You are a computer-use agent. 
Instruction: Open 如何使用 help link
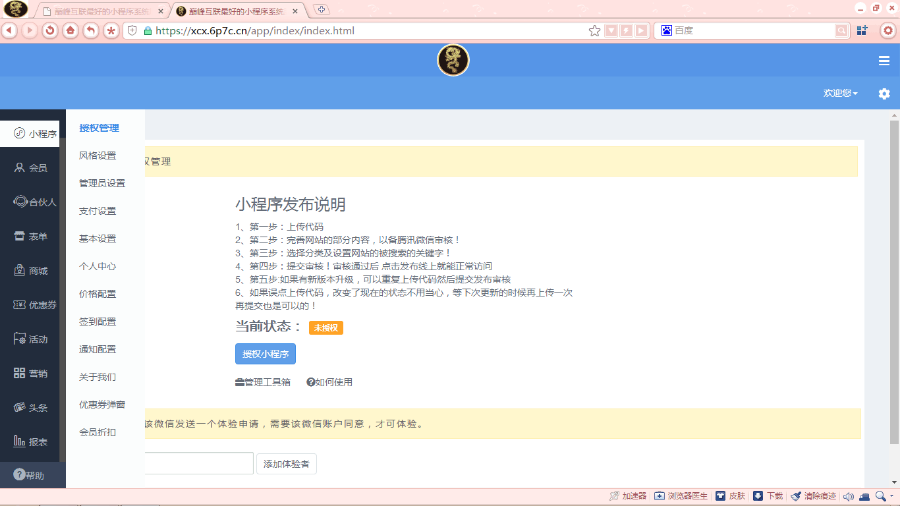(x=329, y=382)
